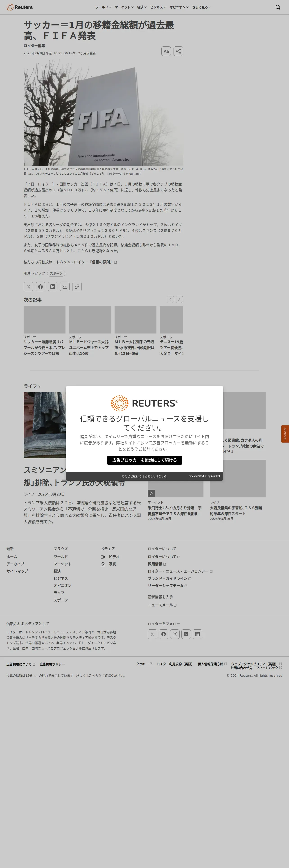Open the search magnifier icon
The width and height of the screenshot is (289, 868).
pos(278,7)
